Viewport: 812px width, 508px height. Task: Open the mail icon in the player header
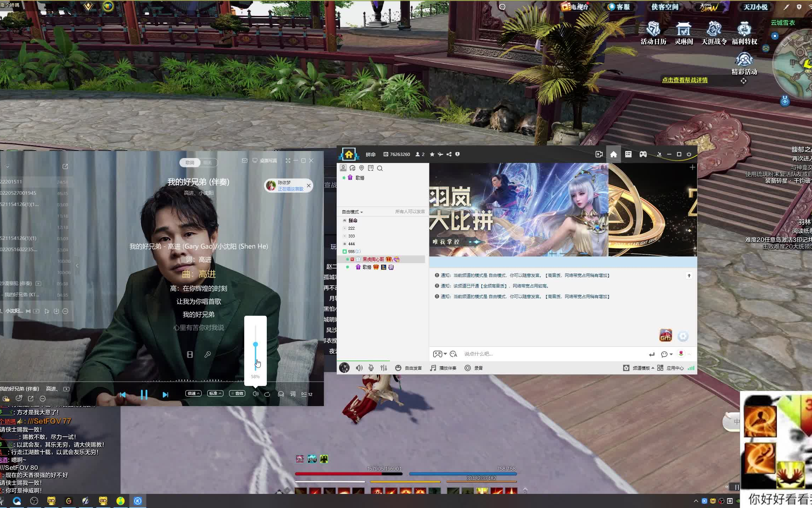(x=245, y=161)
